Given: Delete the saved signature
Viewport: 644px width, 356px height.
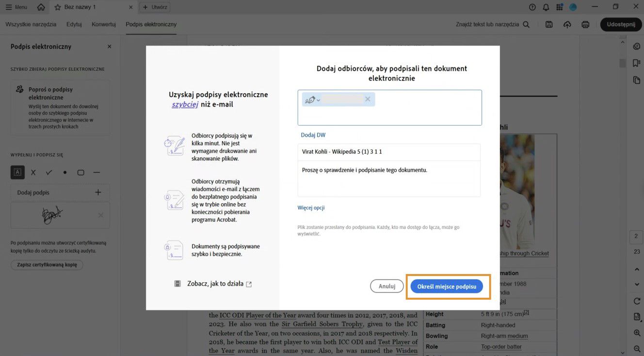Looking at the screenshot, I should tap(101, 215).
